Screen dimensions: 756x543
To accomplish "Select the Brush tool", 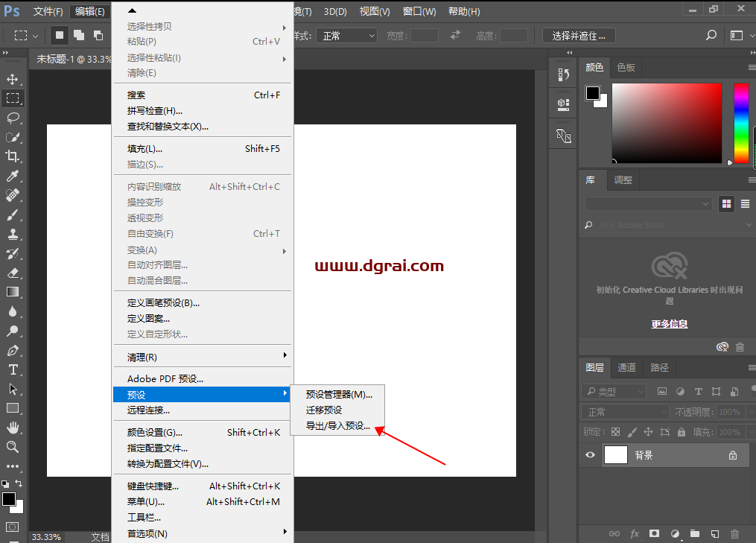I will pyautogui.click(x=13, y=215).
